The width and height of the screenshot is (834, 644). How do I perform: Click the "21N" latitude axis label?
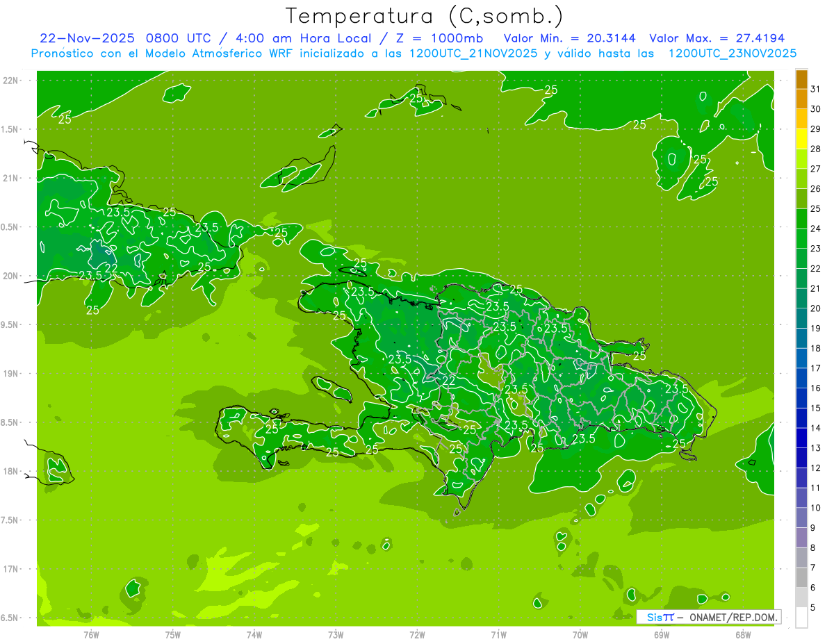pyautogui.click(x=11, y=178)
